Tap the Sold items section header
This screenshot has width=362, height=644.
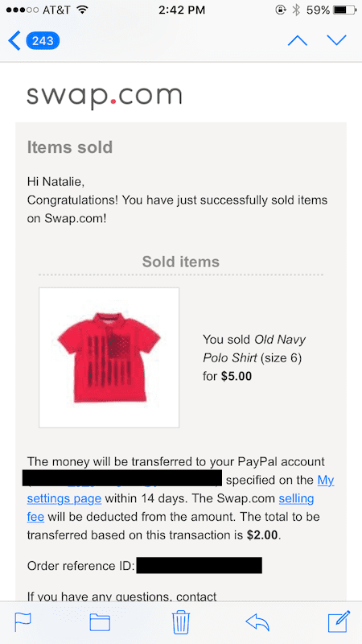pyautogui.click(x=180, y=262)
